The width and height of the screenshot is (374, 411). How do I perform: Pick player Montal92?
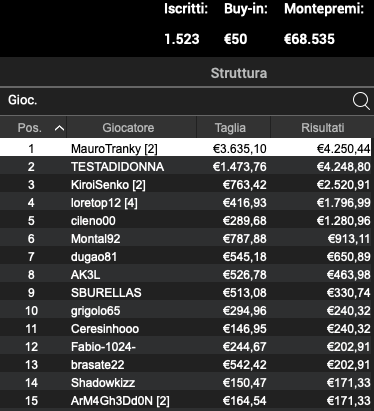(186, 238)
